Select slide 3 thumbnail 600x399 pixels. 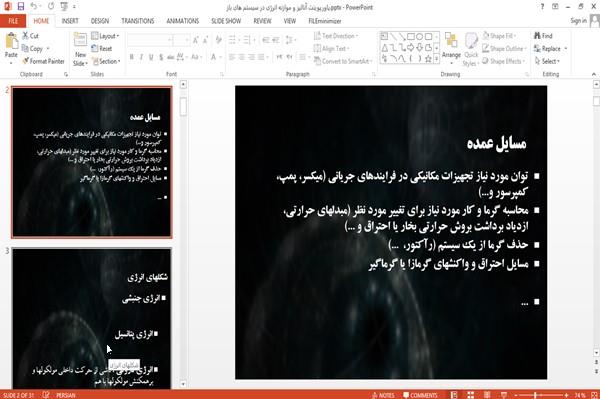tap(92, 318)
